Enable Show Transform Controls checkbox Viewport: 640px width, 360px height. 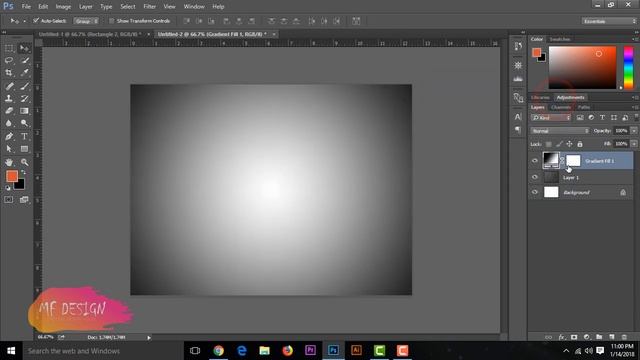point(111,21)
